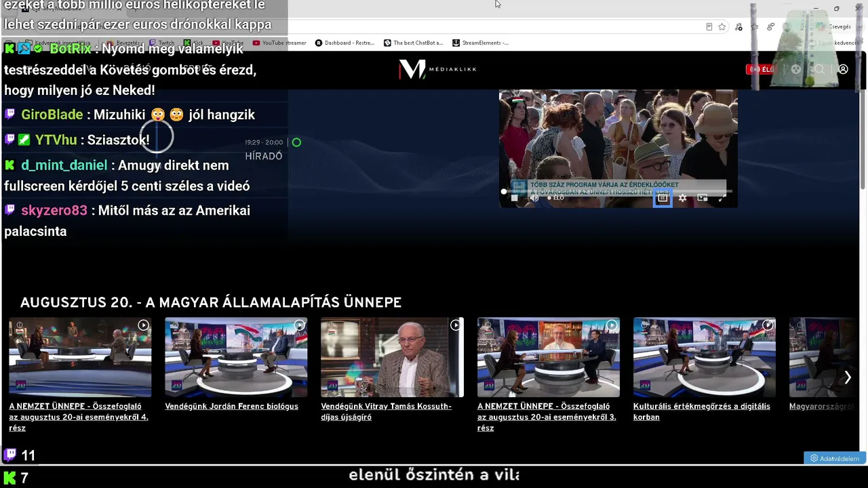This screenshot has height=488, width=868.
Task: Open thumbnail of Kulturális értékmegőrzés video
Action: click(x=705, y=357)
